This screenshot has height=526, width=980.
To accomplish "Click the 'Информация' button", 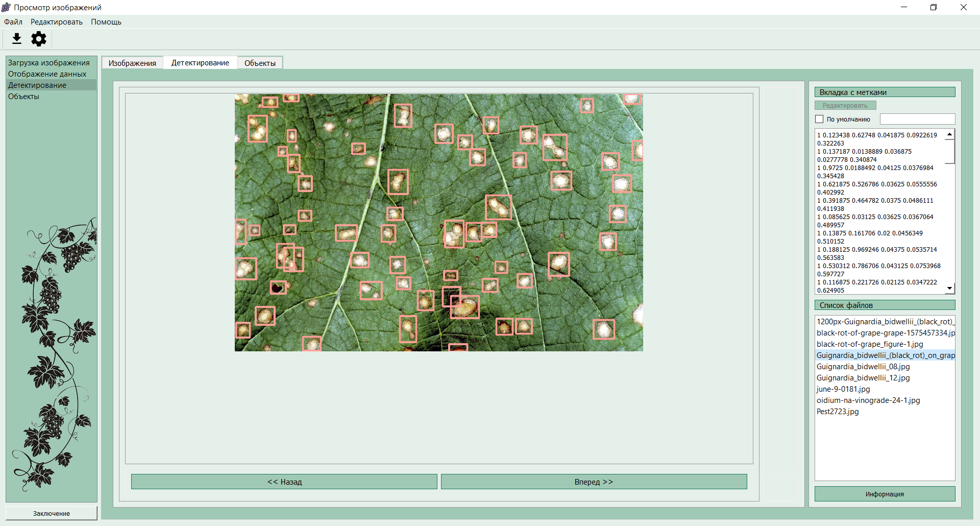I will [885, 494].
